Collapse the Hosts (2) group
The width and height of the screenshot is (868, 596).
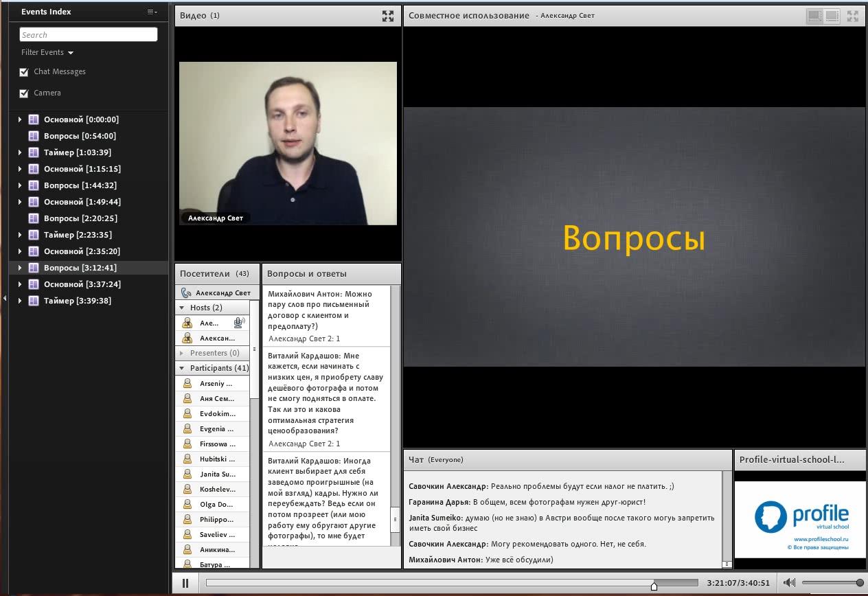click(183, 308)
